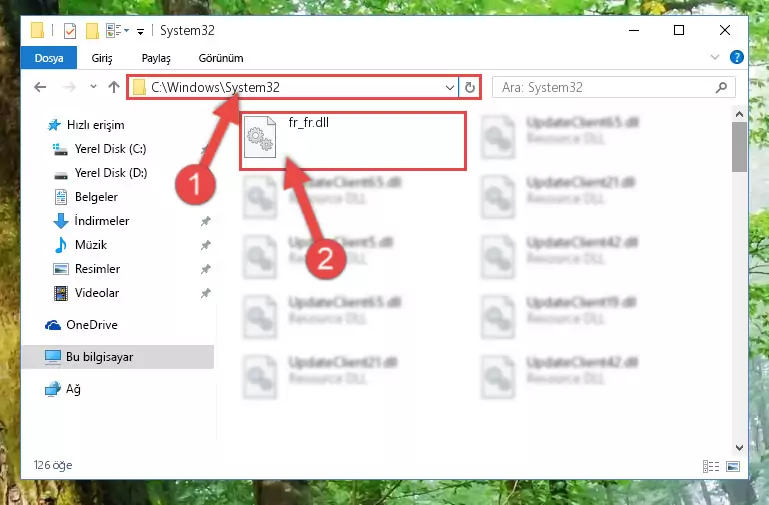The image size is (769, 505).
Task: Click the Belgeler document icon
Action: (x=61, y=197)
